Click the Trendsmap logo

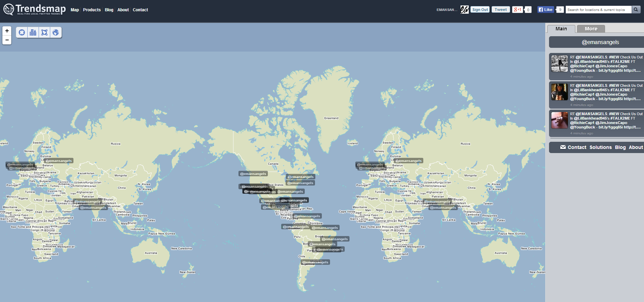(x=35, y=9)
